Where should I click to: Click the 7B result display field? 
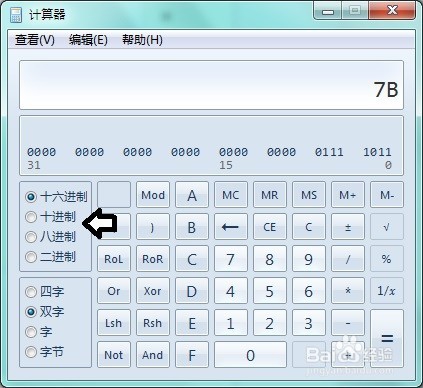coord(211,85)
